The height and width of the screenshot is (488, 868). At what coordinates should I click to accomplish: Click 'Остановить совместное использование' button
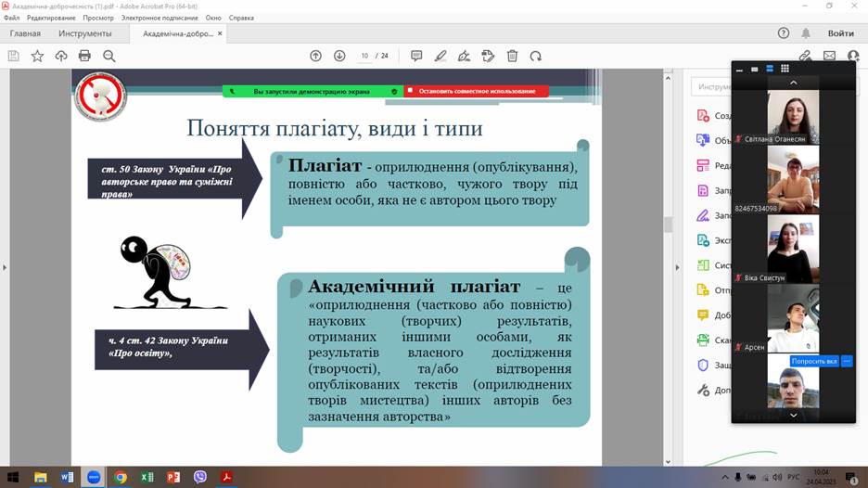[477, 92]
